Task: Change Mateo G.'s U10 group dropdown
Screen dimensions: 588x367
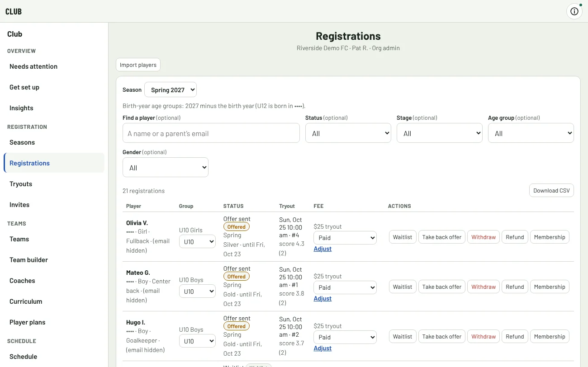Action: [x=198, y=292]
